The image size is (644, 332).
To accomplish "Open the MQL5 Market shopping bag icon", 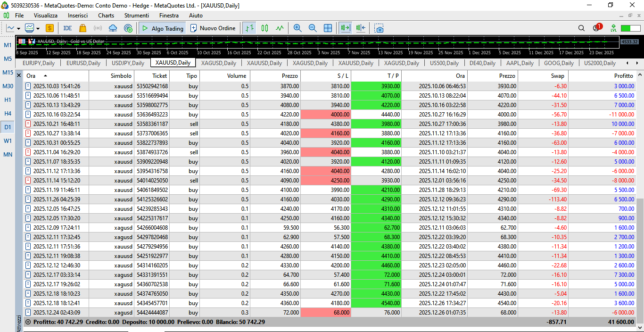I will point(83,28).
